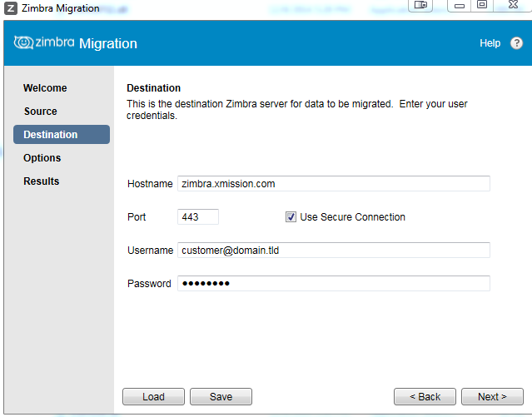The width and height of the screenshot is (532, 417).
Task: Maximize the Zimbra Migration window
Action: coord(481,5)
